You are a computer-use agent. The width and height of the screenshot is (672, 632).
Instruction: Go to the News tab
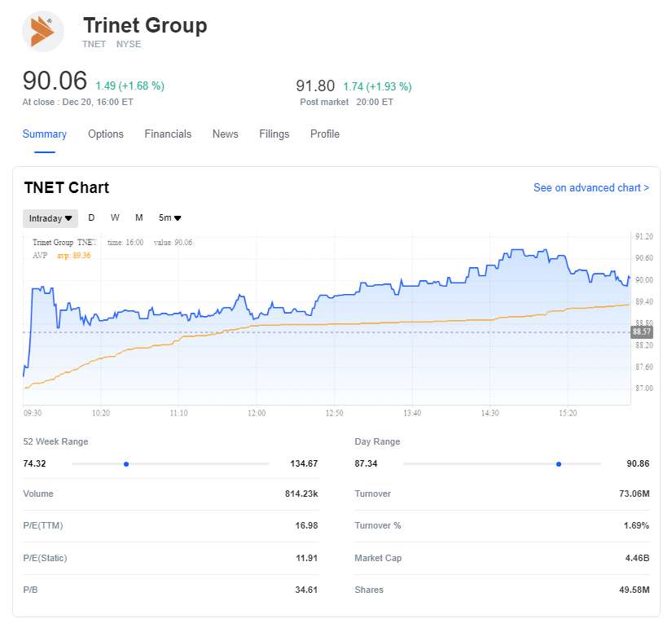tap(226, 134)
